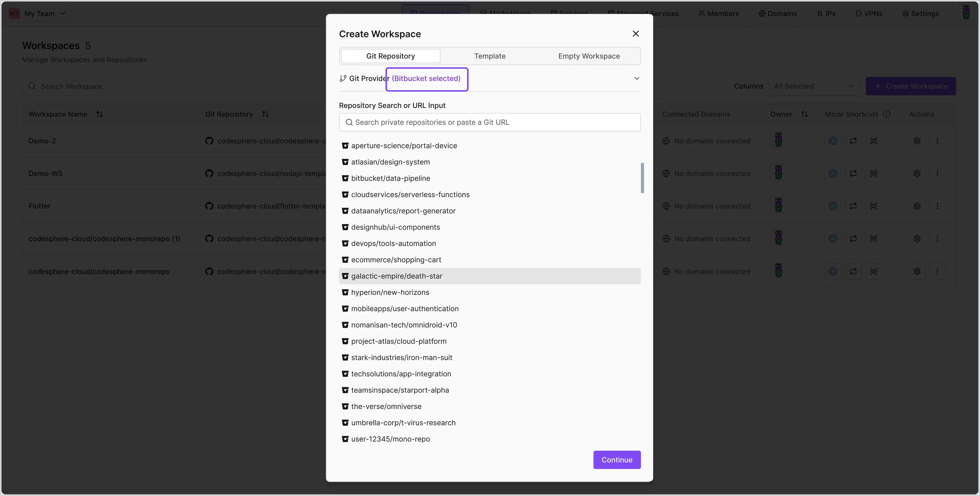Click the Bitbucket icon beside galactic-empire/death-star
Screen dimensions: 980x496
point(345,276)
